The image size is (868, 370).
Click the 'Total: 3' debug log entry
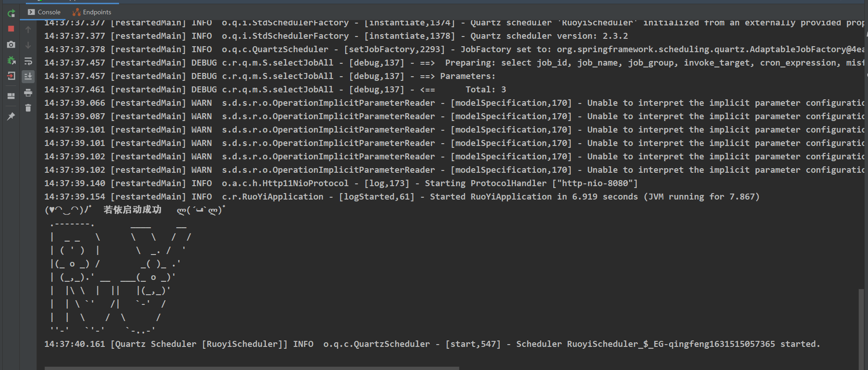[x=275, y=90]
